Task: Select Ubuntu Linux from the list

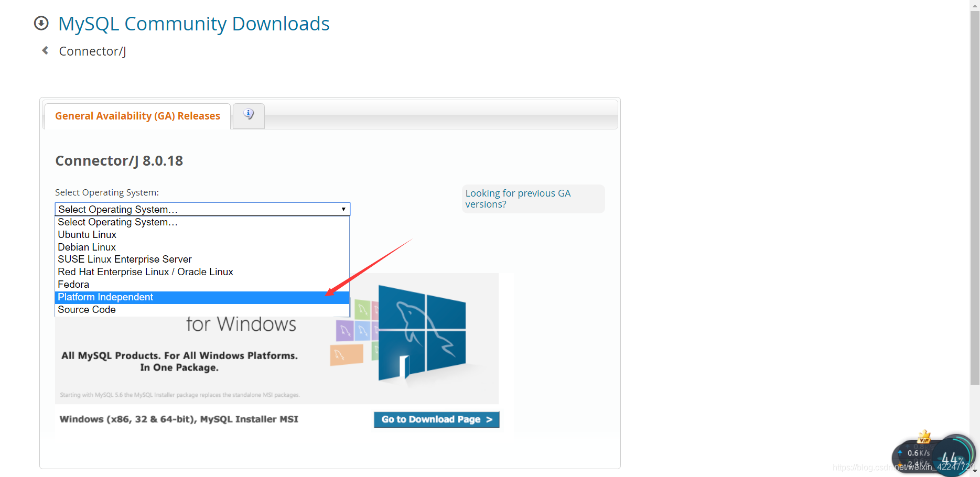Action: click(x=202, y=235)
